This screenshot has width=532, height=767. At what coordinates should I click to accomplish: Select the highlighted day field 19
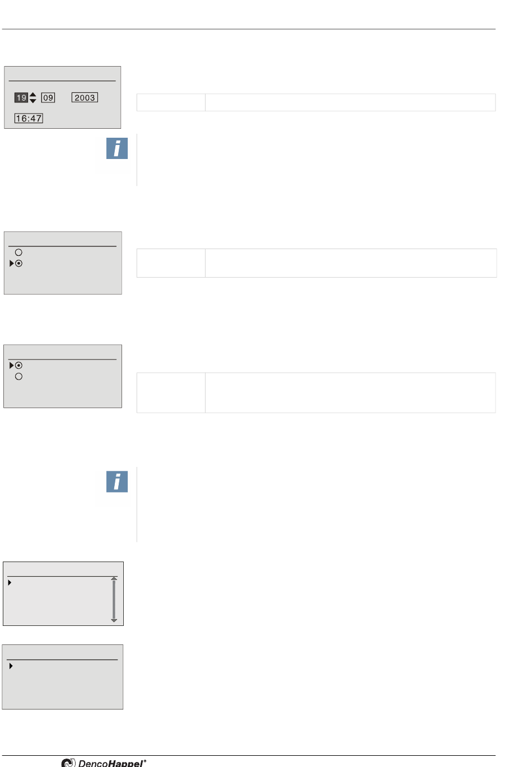[21, 97]
